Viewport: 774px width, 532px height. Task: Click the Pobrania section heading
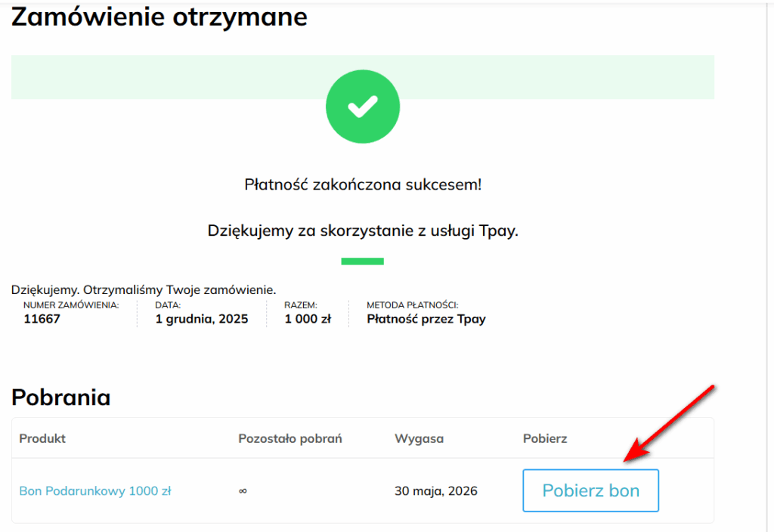point(61,397)
